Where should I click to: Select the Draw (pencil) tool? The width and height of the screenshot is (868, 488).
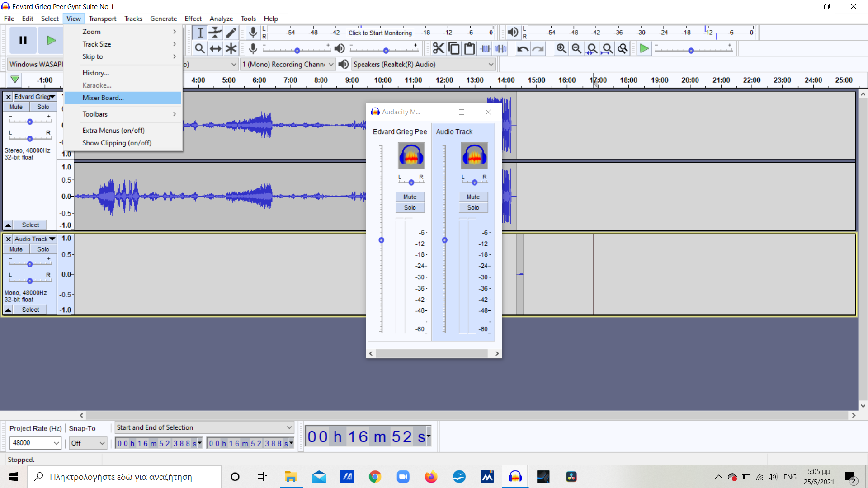231,33
